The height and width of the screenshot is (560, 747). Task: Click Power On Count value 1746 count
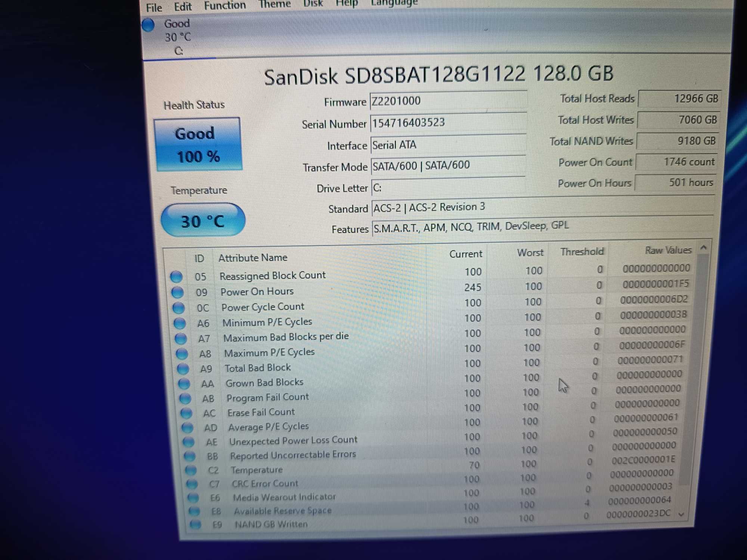(x=676, y=162)
